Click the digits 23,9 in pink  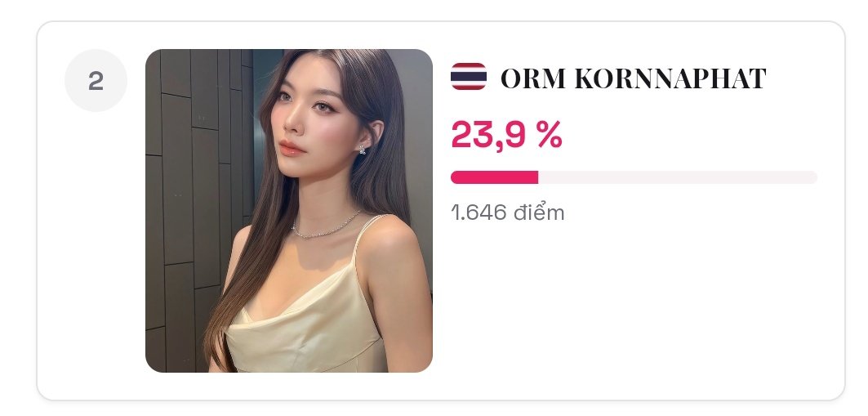487,135
